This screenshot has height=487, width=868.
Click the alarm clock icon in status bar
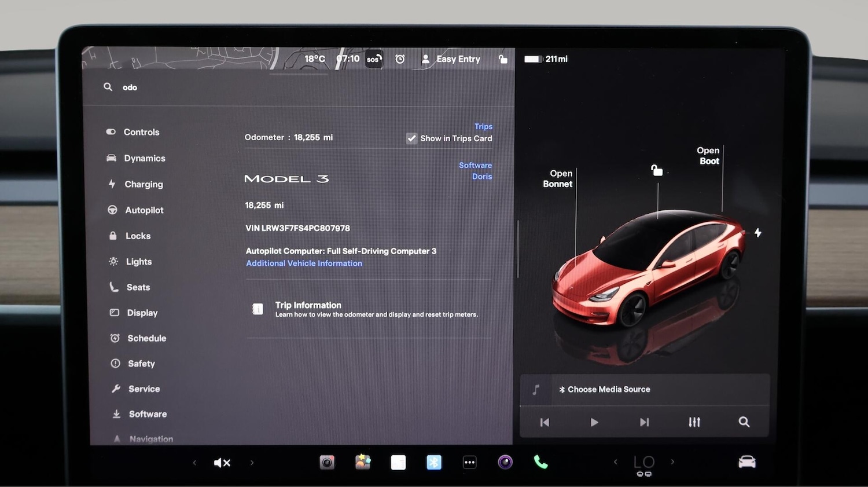pyautogui.click(x=400, y=59)
